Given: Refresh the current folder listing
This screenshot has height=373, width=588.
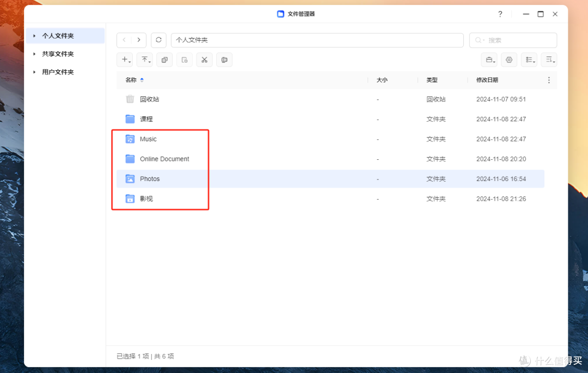Looking at the screenshot, I should pos(158,40).
